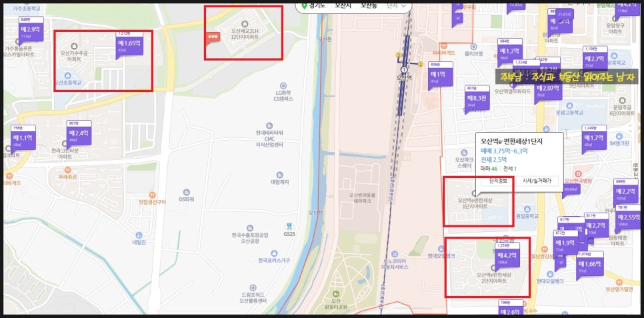Open the 매 8.3천 34㎡ listing marker
Image resolution: width=644 pixels, height=318 pixels.
pos(477,98)
